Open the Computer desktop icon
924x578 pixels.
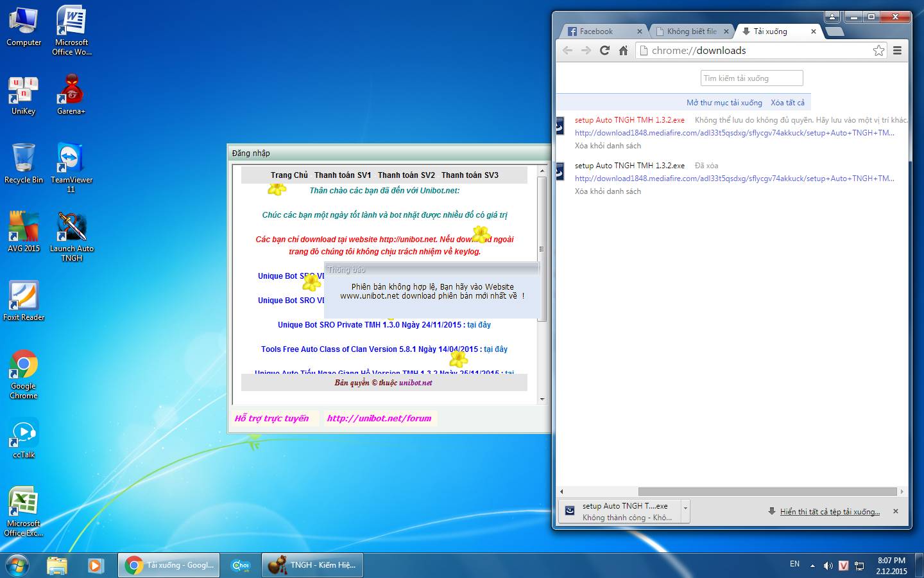[x=24, y=27]
